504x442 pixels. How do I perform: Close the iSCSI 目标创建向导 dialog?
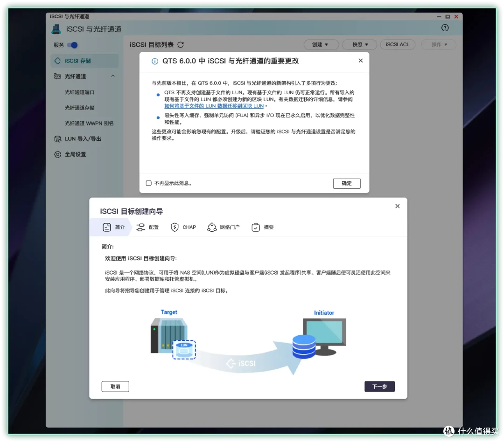tap(397, 206)
